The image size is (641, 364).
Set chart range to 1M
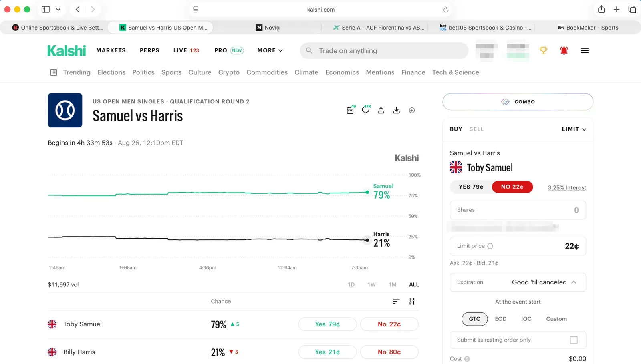pos(392,285)
